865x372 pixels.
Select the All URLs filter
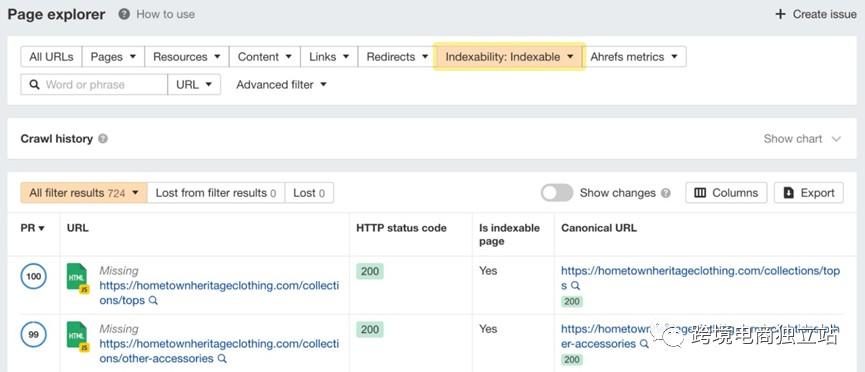pyautogui.click(x=51, y=57)
